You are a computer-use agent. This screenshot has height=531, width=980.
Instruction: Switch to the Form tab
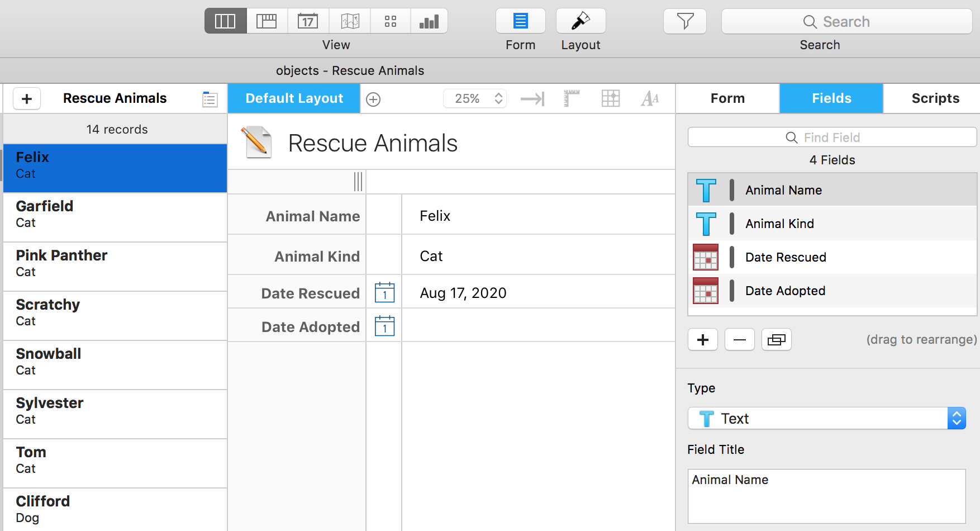[727, 98]
